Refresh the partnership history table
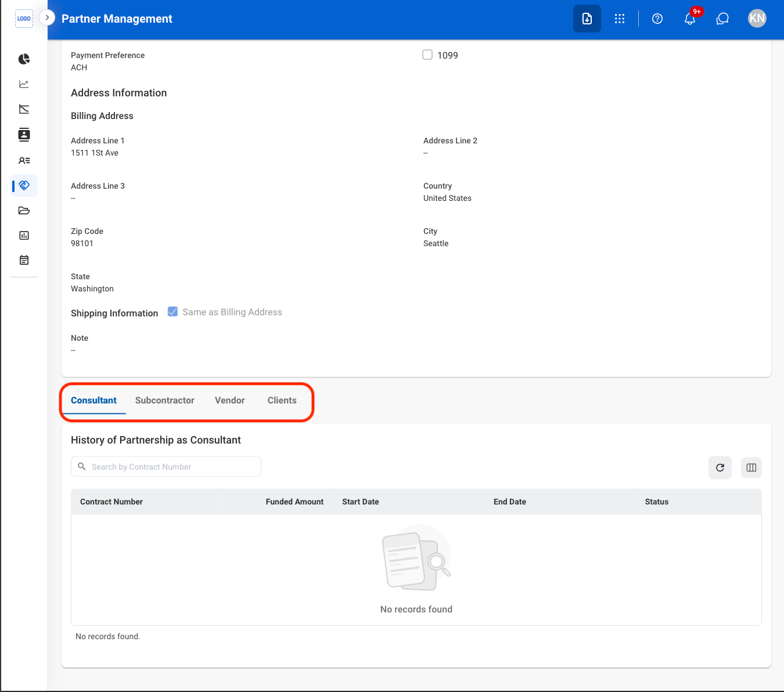 click(x=720, y=467)
